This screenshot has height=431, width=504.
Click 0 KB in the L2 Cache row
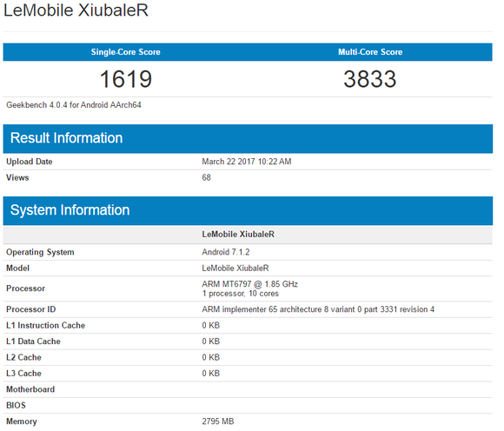click(211, 358)
